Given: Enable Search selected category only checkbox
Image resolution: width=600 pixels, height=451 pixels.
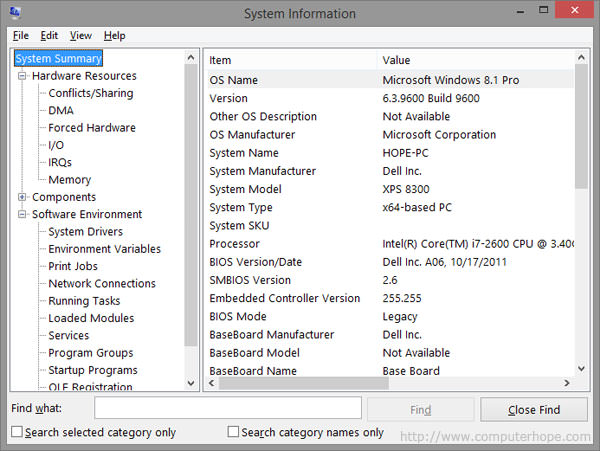Looking at the screenshot, I should (17, 432).
